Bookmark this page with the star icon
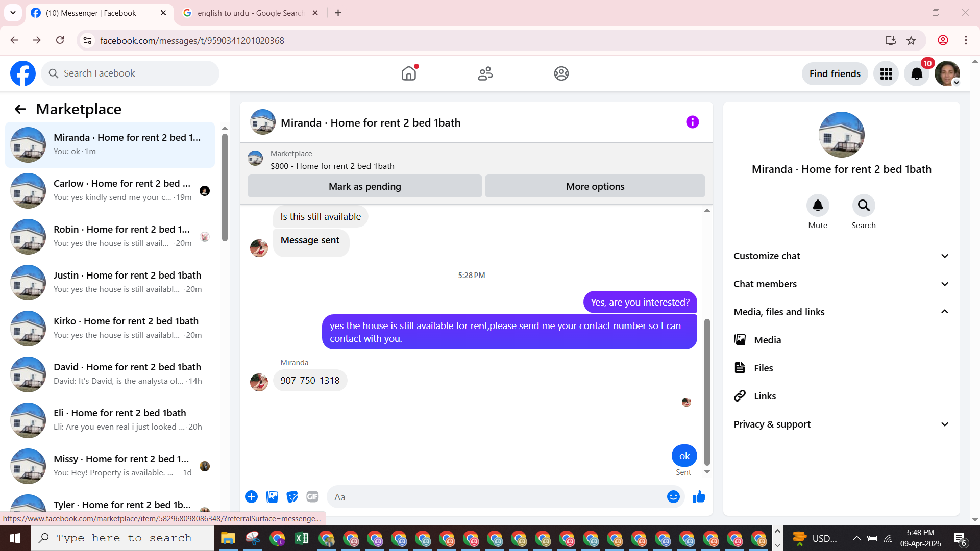980x551 pixels. coord(911,40)
